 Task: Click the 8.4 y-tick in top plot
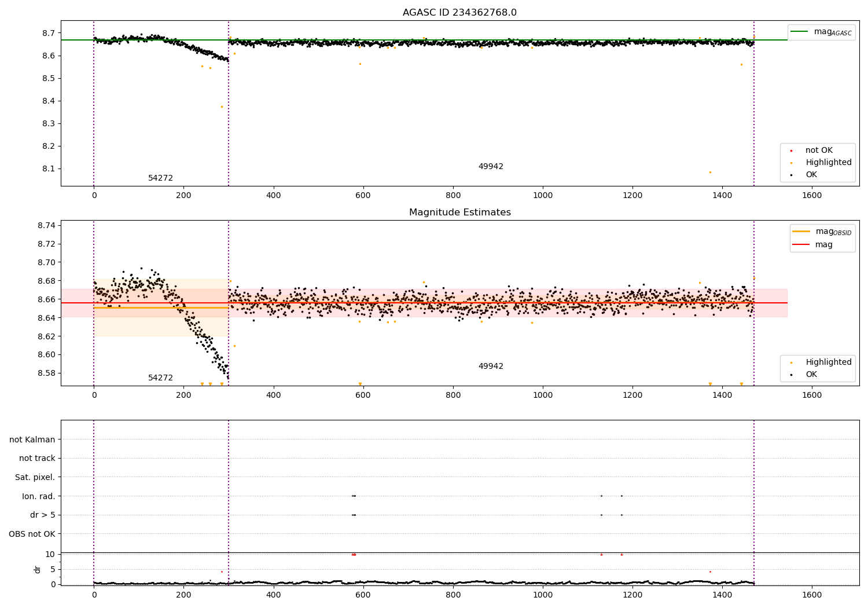tap(47, 101)
